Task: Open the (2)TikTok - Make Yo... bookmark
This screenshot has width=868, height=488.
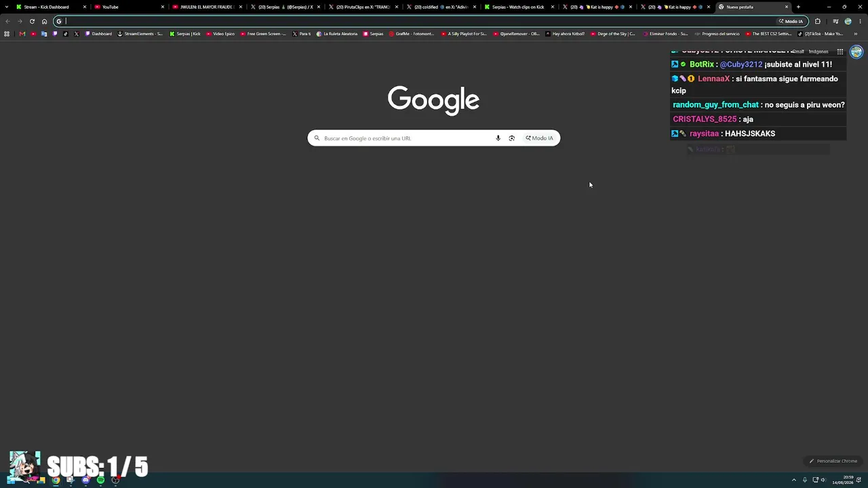Action: coord(820,34)
